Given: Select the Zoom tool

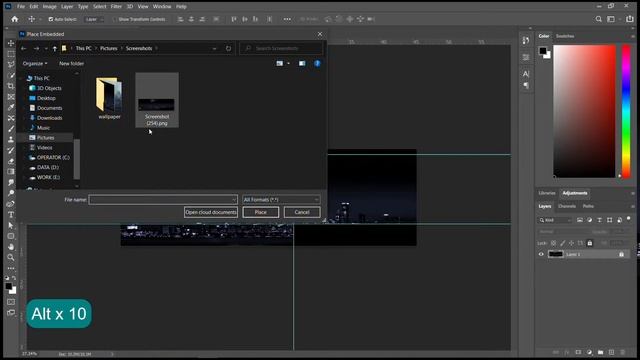Looking at the screenshot, I should tap(11, 257).
